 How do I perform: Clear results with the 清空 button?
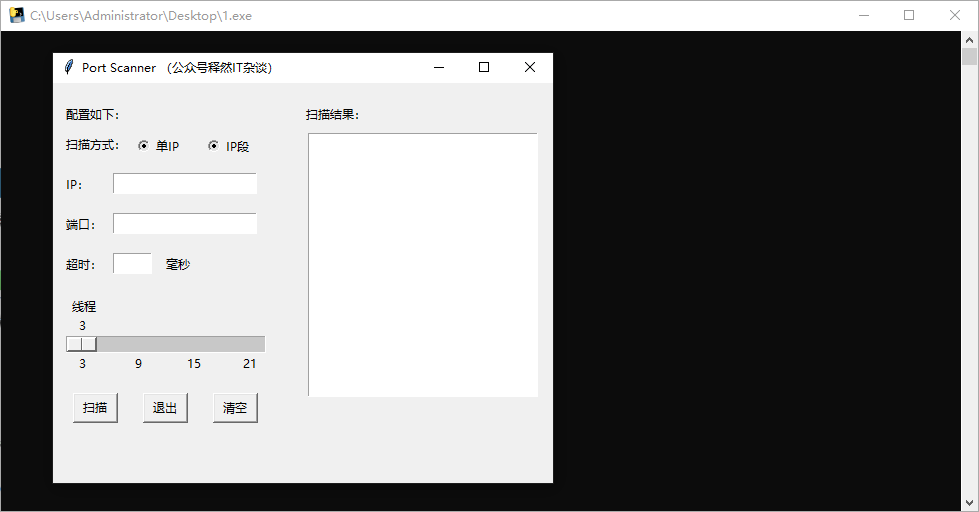[x=235, y=408]
